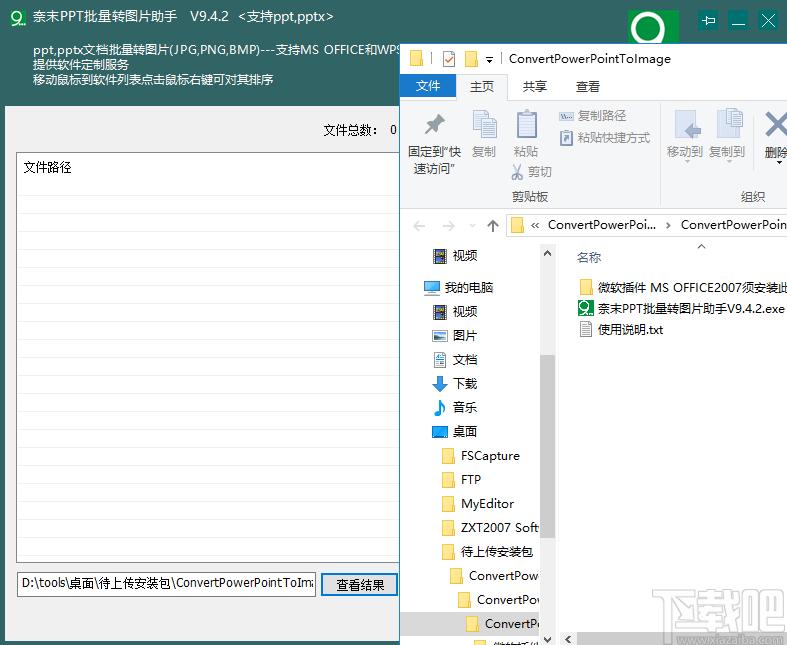Viewport: 787px width, 645px height.
Task: Switch to the 共享 ribbon tab
Action: coord(535,86)
